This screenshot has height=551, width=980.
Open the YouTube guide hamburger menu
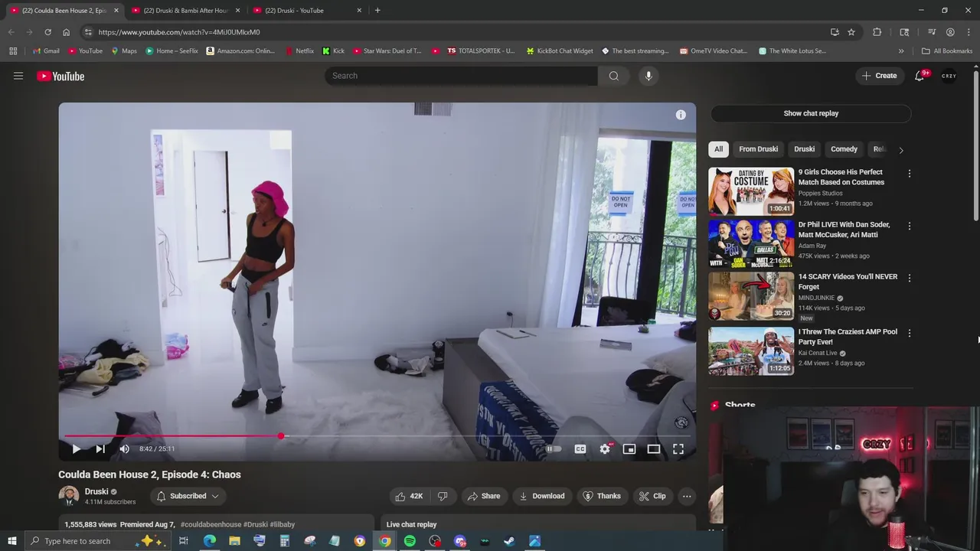(x=18, y=76)
